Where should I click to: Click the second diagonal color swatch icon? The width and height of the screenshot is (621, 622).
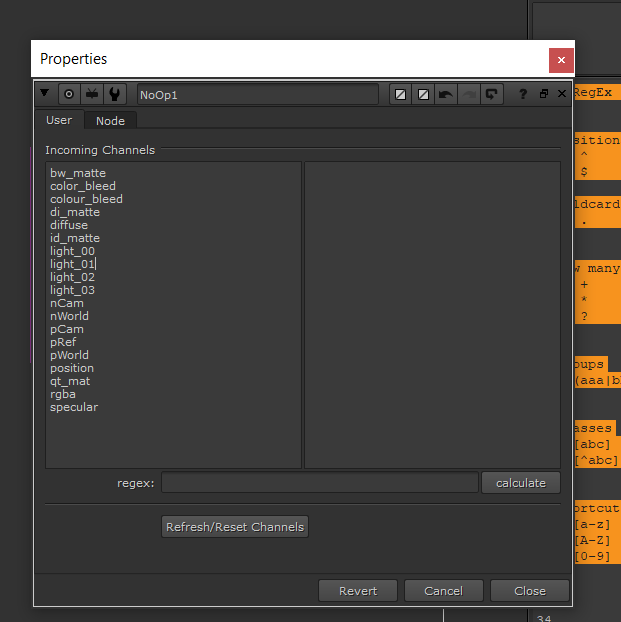(423, 94)
